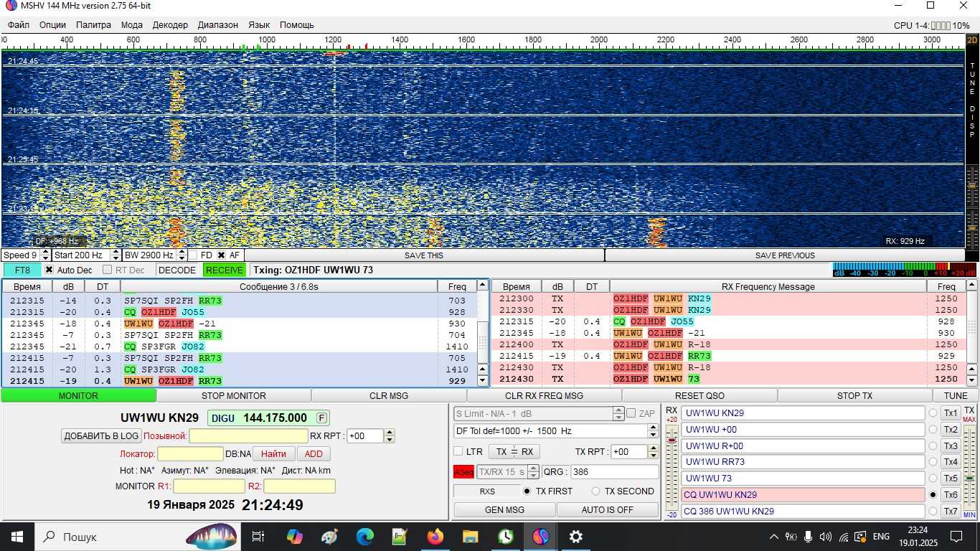Click the Tx6 button
The width and height of the screenshot is (980, 551).
tap(951, 495)
